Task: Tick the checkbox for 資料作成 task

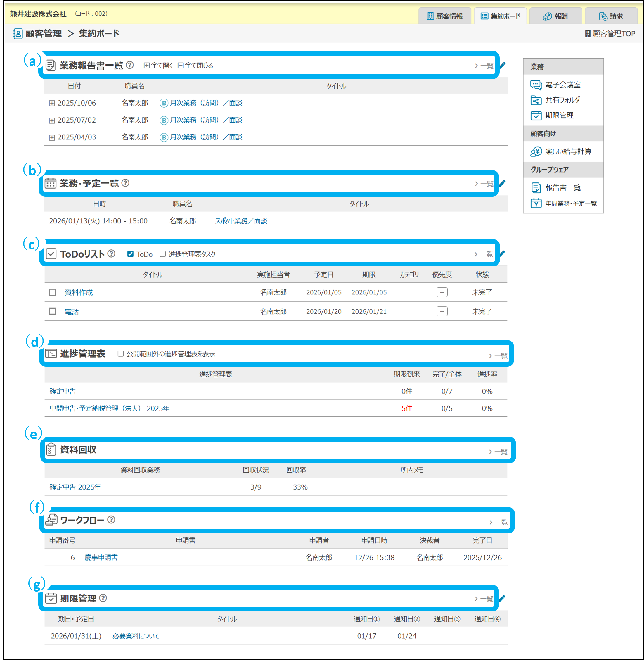Action: click(x=52, y=292)
